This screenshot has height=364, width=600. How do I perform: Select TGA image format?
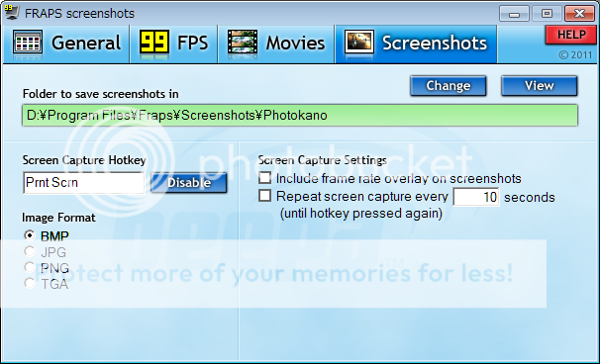tap(30, 283)
